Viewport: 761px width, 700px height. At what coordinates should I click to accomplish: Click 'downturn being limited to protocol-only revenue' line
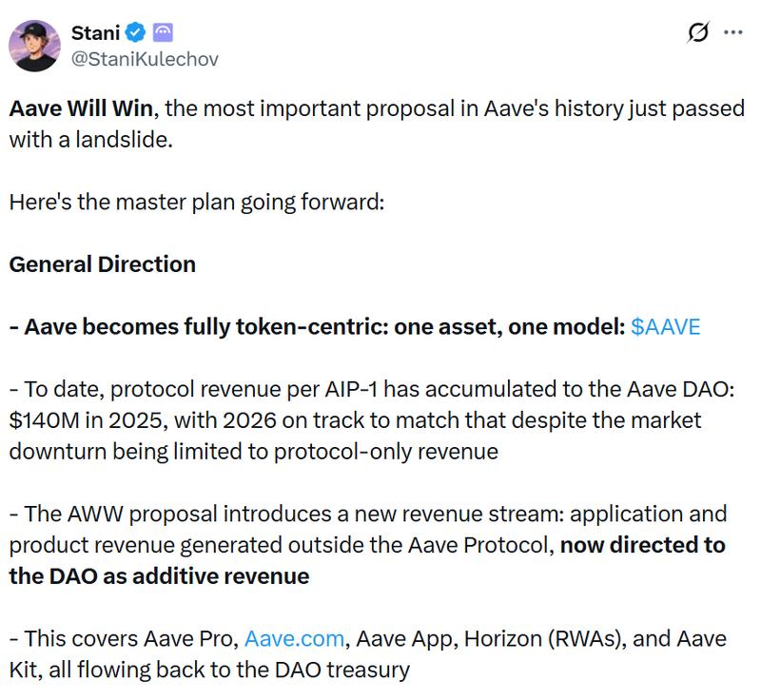(253, 451)
